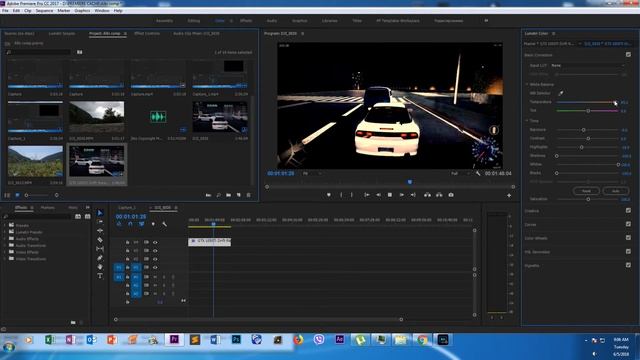640x360 pixels.
Task: Click the Extract button in the Program Monitor
Action: coord(439,195)
